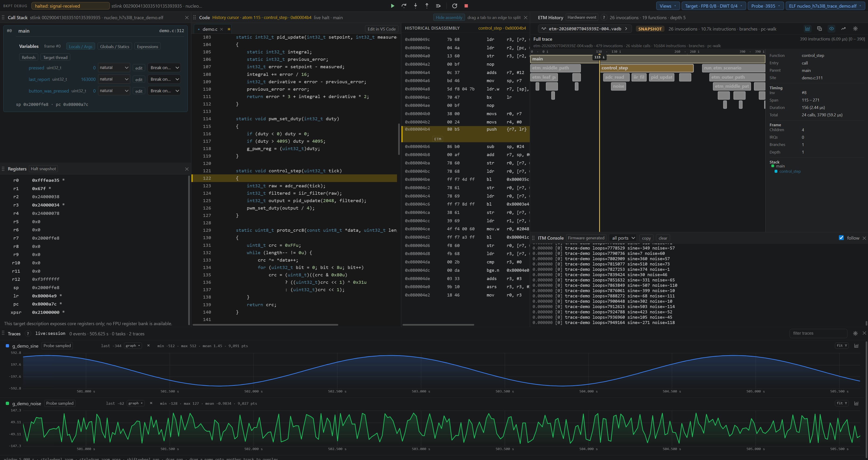
Task: Open the Target FPB/DWT dropdown
Action: [714, 6]
